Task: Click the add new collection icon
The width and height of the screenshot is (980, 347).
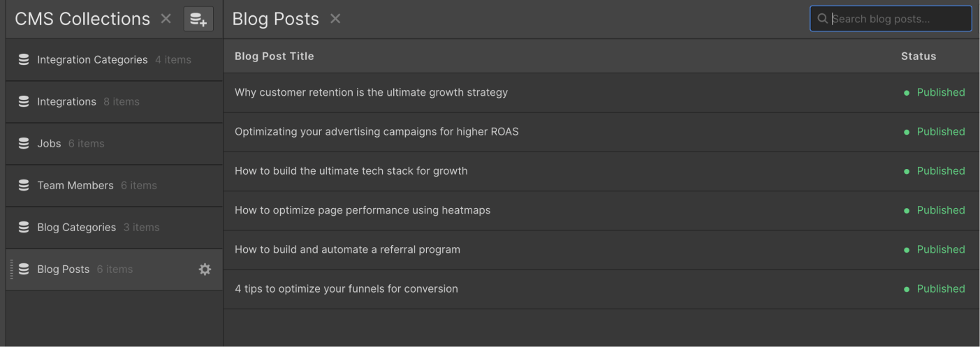Action: coord(198,20)
